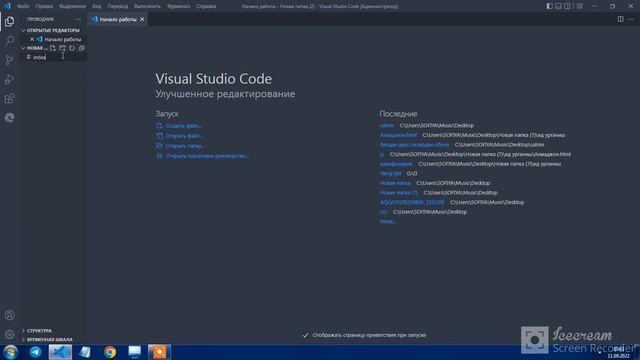This screenshot has height=360, width=640.
Task: Toggle the primary side bar layout icon
Action: coord(549,6)
